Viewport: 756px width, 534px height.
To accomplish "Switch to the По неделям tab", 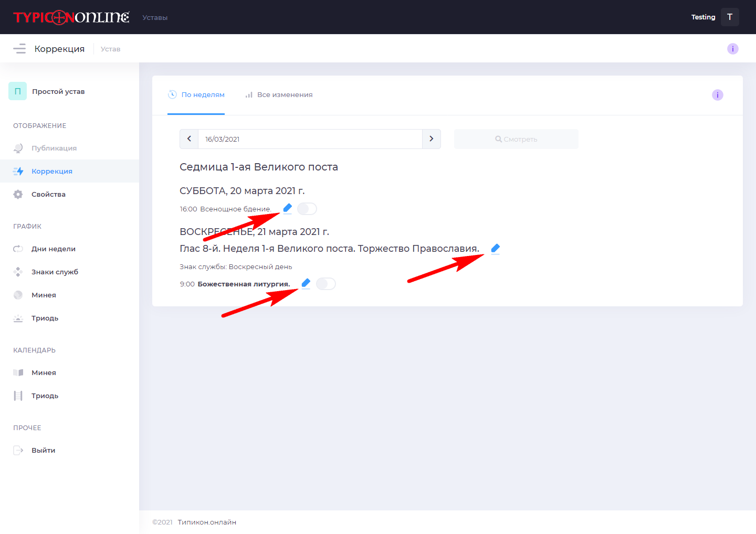I will tap(196, 95).
